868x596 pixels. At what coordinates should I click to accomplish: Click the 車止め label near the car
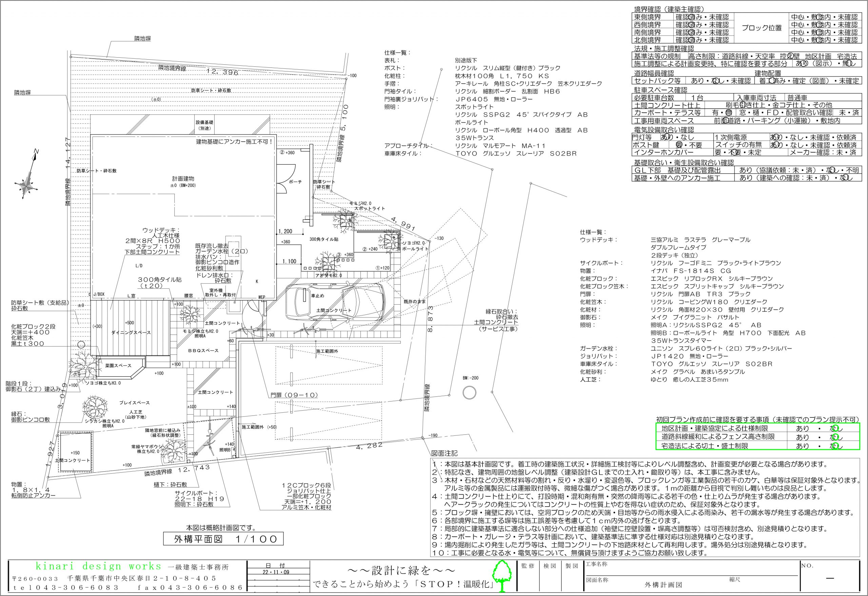pos(318,295)
